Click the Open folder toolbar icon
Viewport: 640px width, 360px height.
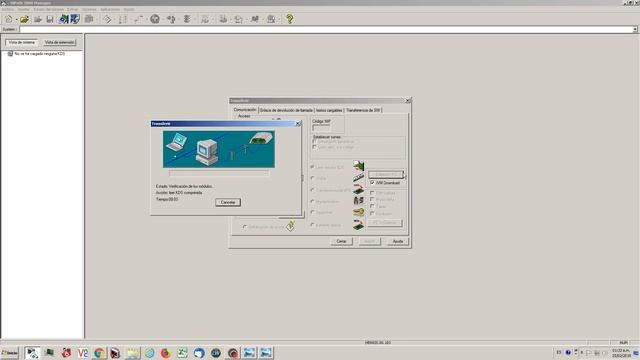[x=24, y=19]
